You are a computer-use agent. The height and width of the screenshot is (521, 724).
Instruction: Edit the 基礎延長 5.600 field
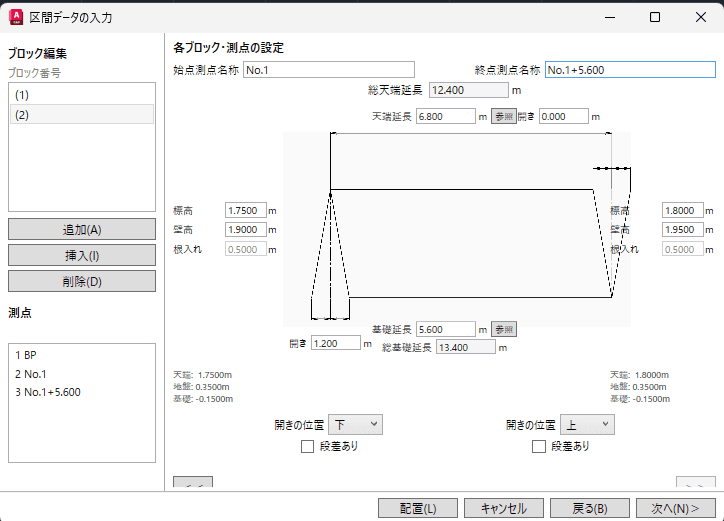pos(446,329)
